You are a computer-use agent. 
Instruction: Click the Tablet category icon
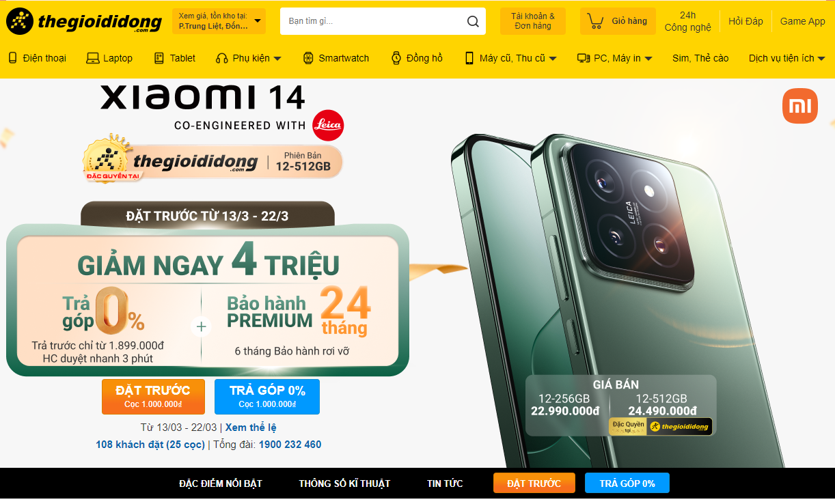[x=159, y=58]
